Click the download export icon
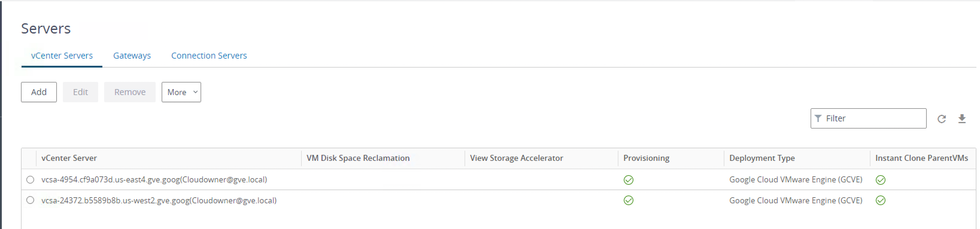 [x=962, y=119]
